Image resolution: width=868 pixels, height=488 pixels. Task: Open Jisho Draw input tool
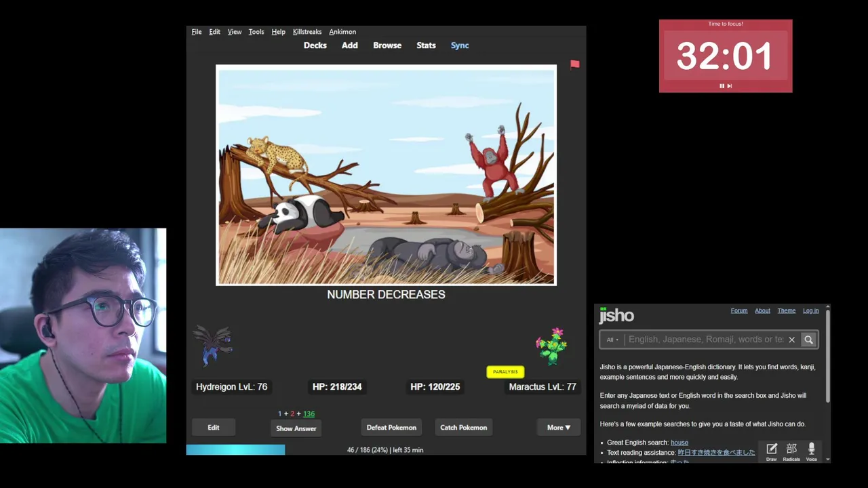tap(772, 451)
